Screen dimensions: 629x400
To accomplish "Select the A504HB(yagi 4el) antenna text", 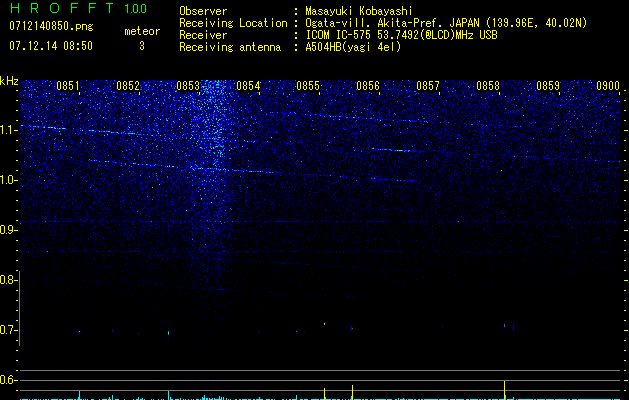I will click(353, 47).
